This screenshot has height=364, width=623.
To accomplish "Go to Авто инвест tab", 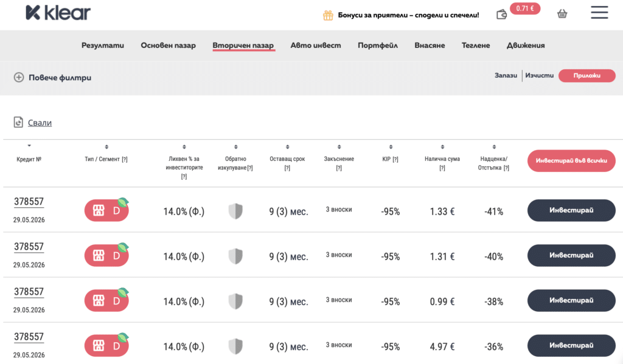I will (316, 45).
